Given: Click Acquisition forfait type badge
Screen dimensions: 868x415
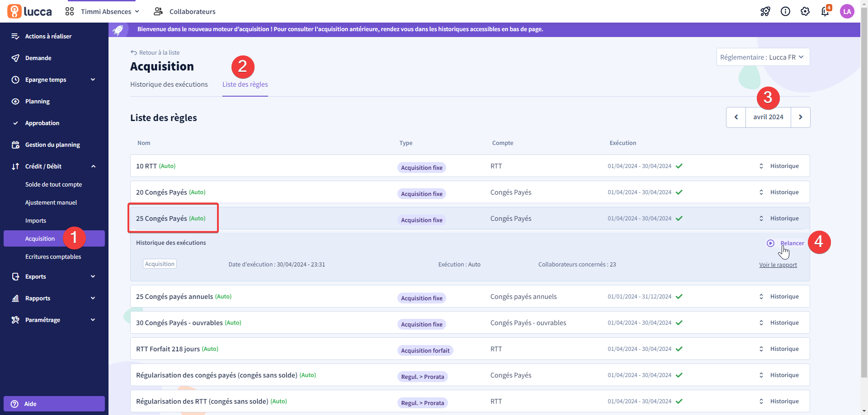Looking at the screenshot, I should [425, 350].
